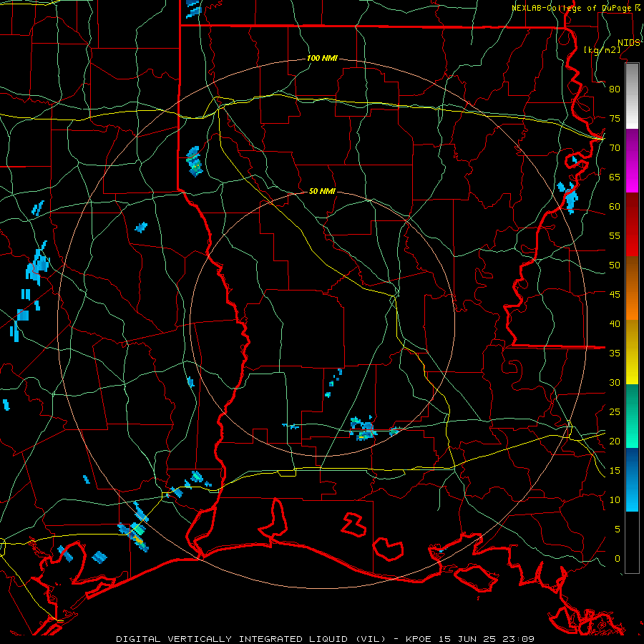Pick the black bottom segment of the color bar
Image resolution: width=644 pixels, height=644 pixels.
coord(632,542)
